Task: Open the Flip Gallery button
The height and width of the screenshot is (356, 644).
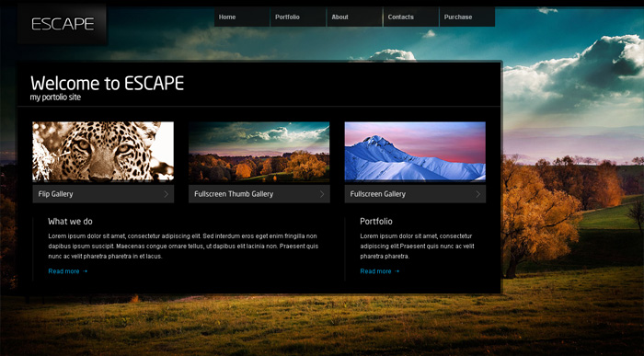Action: tap(103, 194)
